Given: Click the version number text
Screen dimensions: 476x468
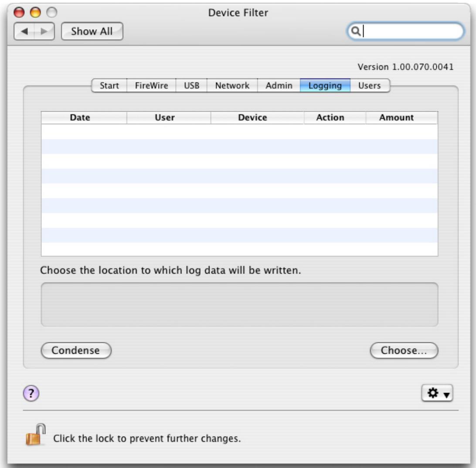Looking at the screenshot, I should pyautogui.click(x=405, y=67).
